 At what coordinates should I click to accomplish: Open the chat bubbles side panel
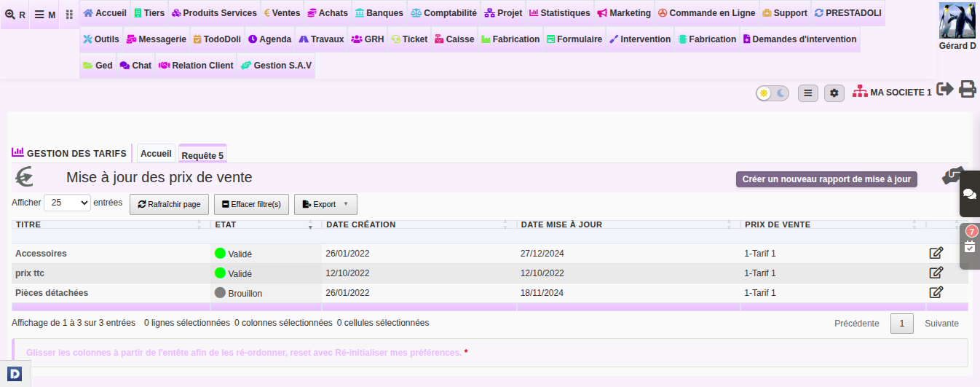[x=970, y=194]
